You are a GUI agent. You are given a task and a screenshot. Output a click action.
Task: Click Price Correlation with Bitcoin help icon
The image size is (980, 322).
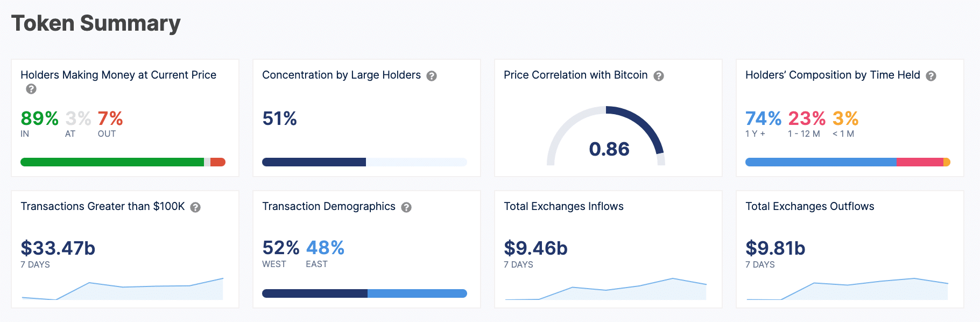[x=659, y=76]
